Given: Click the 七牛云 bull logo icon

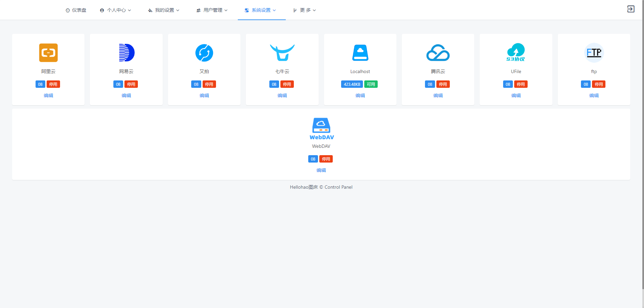Looking at the screenshot, I should 282,53.
